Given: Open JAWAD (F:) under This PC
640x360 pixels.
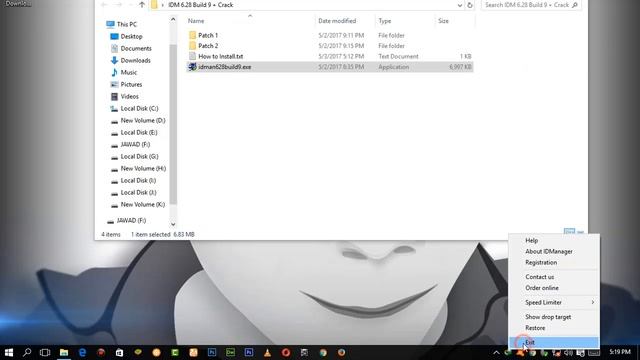Looking at the screenshot, I should pos(135,144).
